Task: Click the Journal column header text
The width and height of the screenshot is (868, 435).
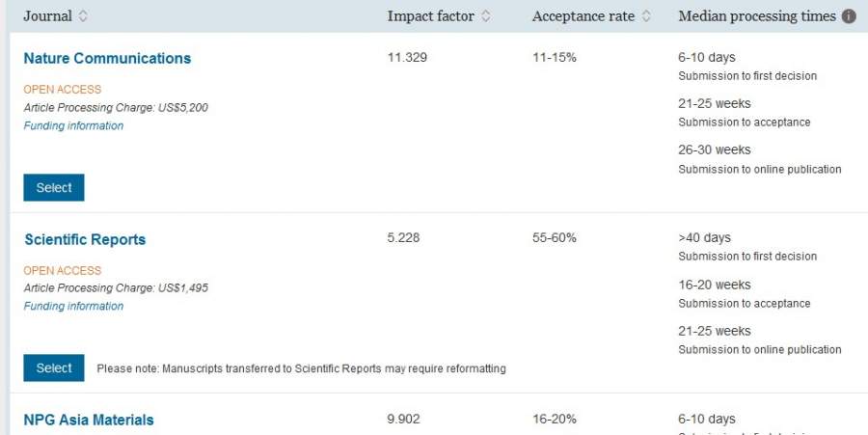Action: (x=47, y=16)
